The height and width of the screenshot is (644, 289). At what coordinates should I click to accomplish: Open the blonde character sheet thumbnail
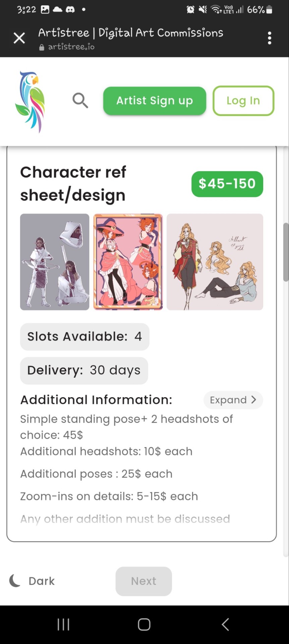click(x=215, y=262)
